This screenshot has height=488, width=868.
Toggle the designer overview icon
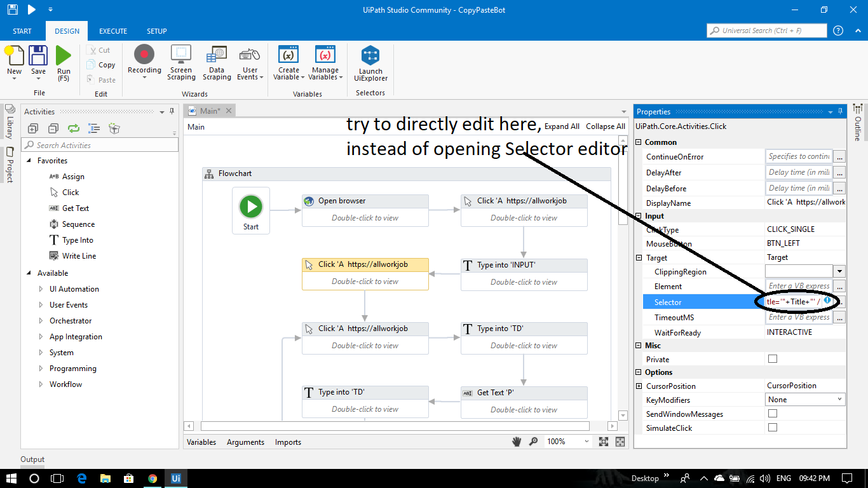620,442
